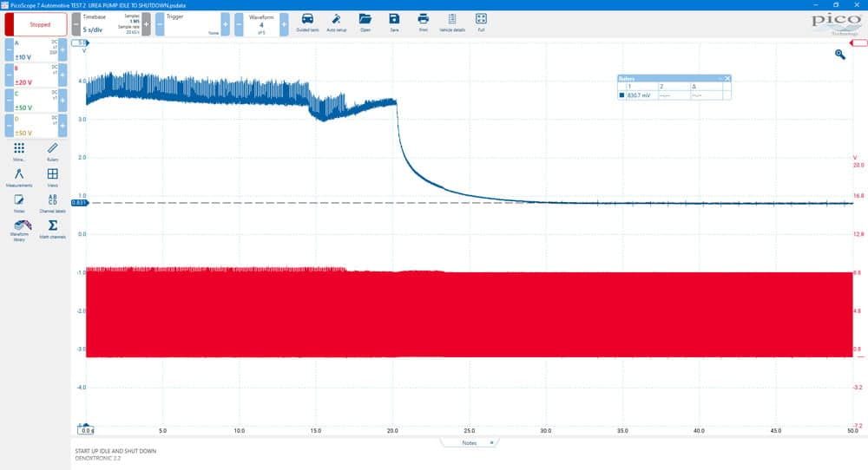Toggle Full screen view
Screen dimensions: 868x470
pyautogui.click(x=481, y=23)
